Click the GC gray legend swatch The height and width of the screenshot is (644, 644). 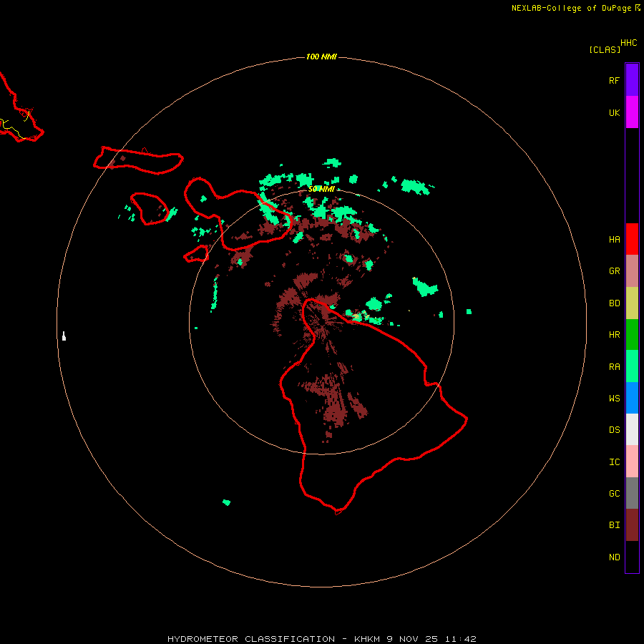[632, 493]
